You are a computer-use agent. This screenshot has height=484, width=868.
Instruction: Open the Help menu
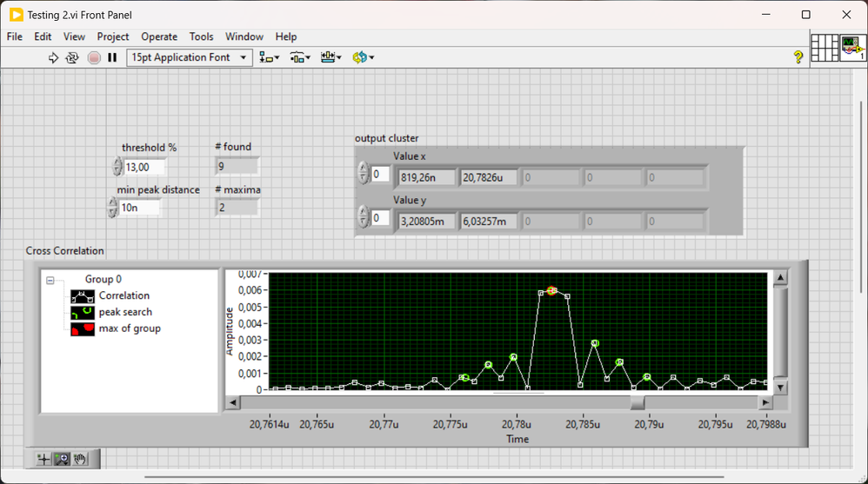tap(286, 36)
